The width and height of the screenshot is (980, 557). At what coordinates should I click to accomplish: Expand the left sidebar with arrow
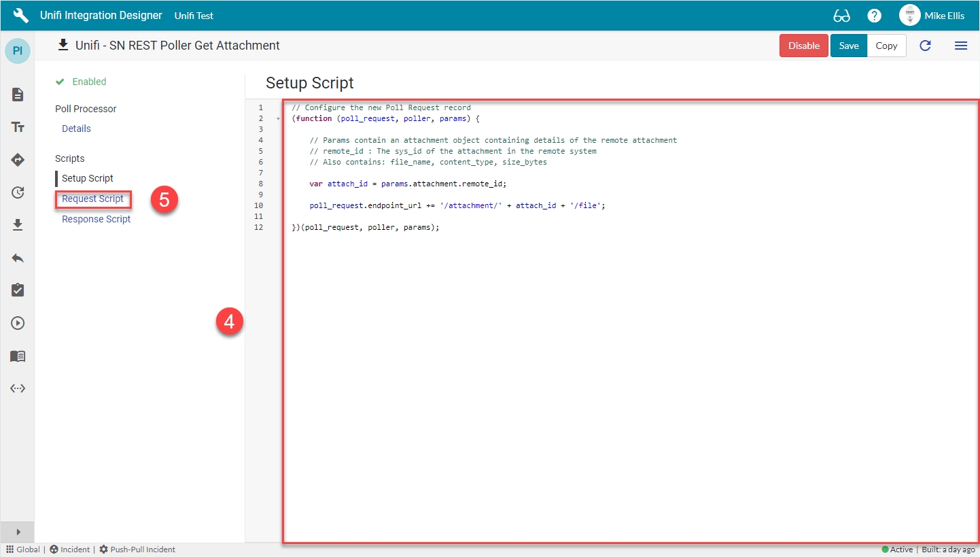18,532
